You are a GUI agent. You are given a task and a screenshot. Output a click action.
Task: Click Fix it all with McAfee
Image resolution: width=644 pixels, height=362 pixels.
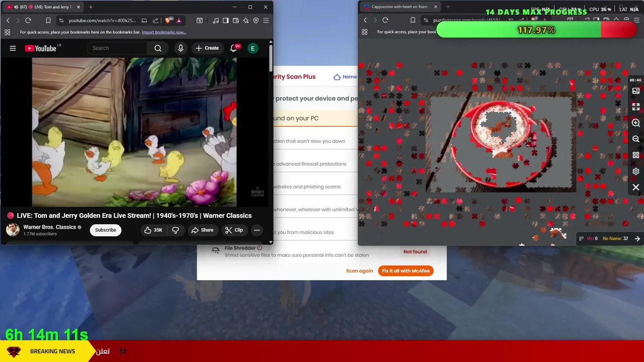[406, 271]
